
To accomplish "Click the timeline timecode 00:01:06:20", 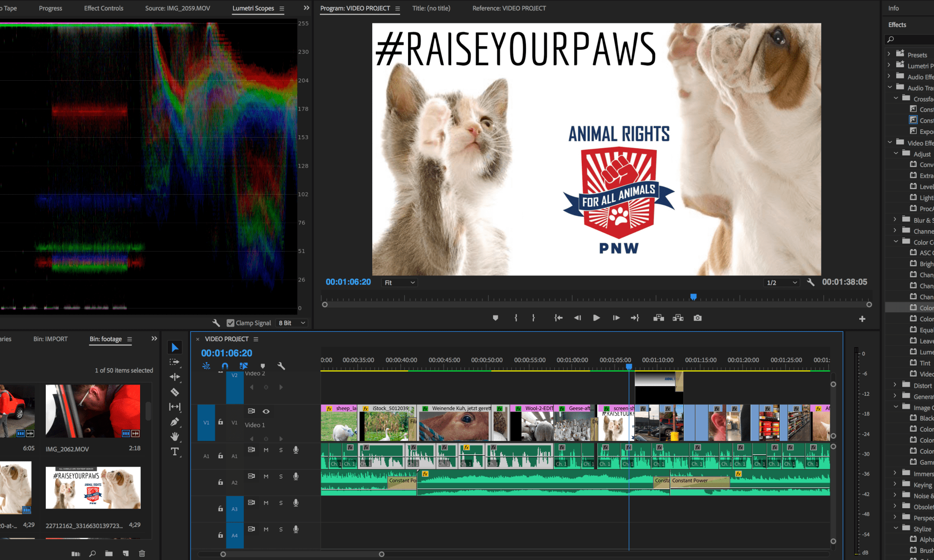I will coord(226,353).
